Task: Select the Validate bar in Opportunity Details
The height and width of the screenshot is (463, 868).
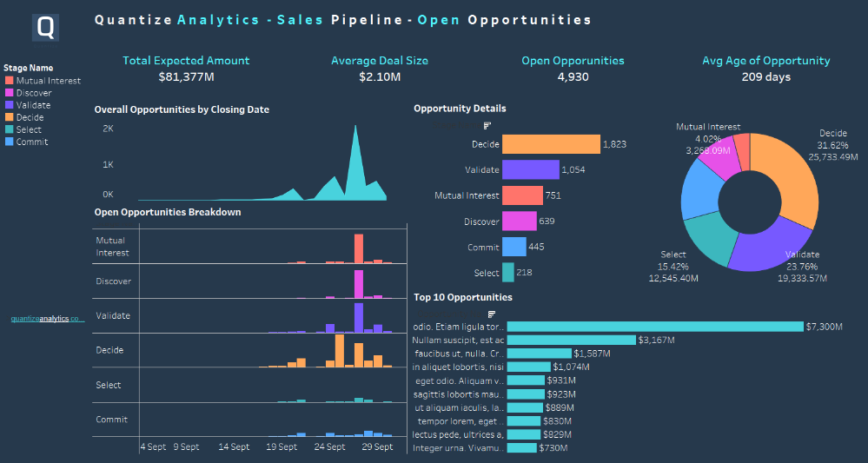Action: tap(530, 169)
